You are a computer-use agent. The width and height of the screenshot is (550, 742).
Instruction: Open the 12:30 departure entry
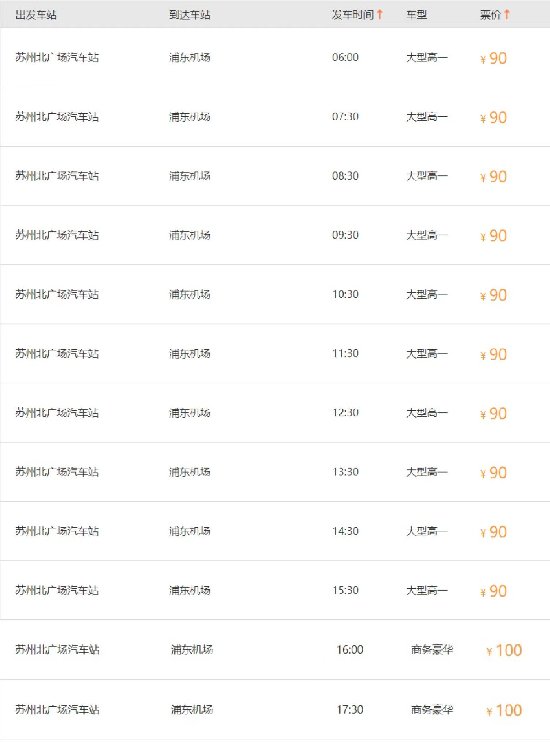point(275,413)
